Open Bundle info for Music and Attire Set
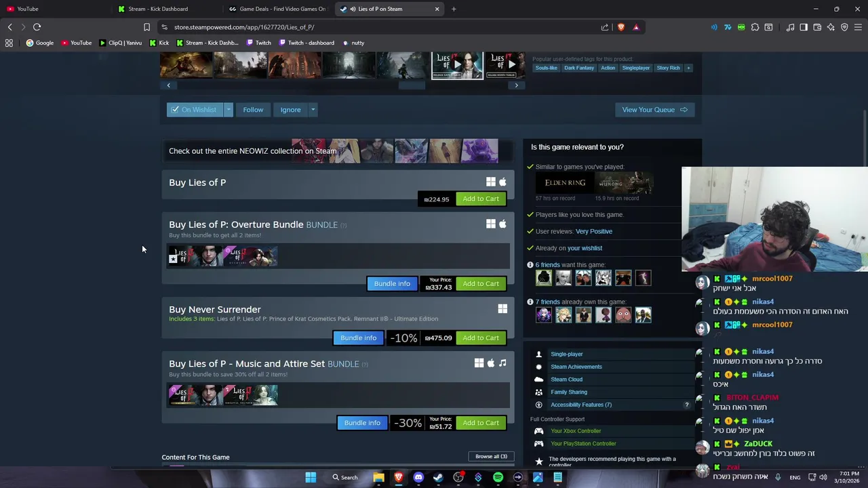The width and height of the screenshot is (868, 488). coord(362,423)
